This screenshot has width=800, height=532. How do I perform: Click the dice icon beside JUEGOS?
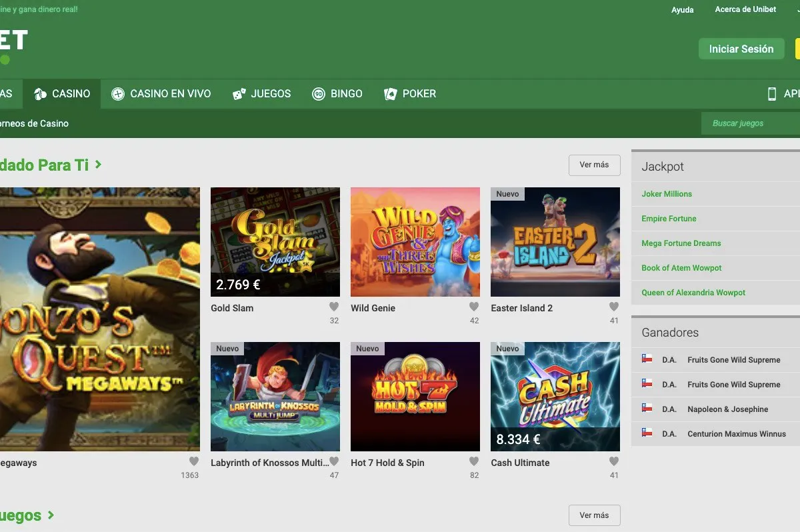pos(239,94)
